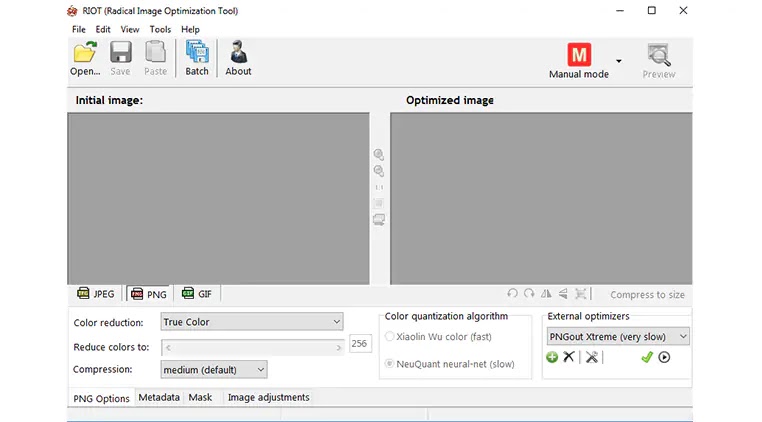Click the resize image icon
This screenshot has height=422, width=762.
point(580,294)
